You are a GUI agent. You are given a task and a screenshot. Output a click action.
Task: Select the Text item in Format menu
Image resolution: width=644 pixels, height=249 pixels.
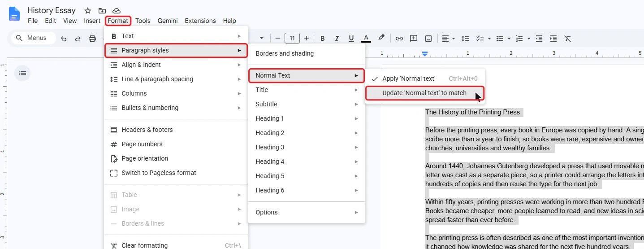pyautogui.click(x=176, y=36)
